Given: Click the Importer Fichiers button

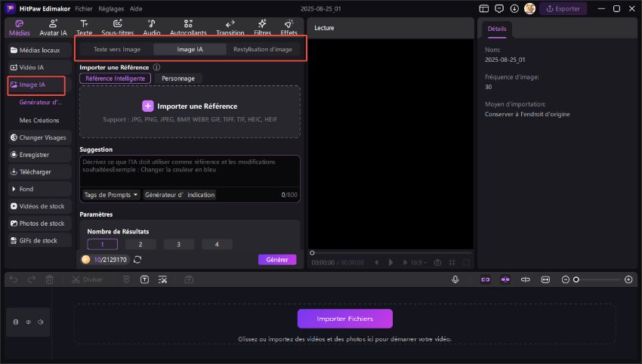Looking at the screenshot, I should [344, 319].
